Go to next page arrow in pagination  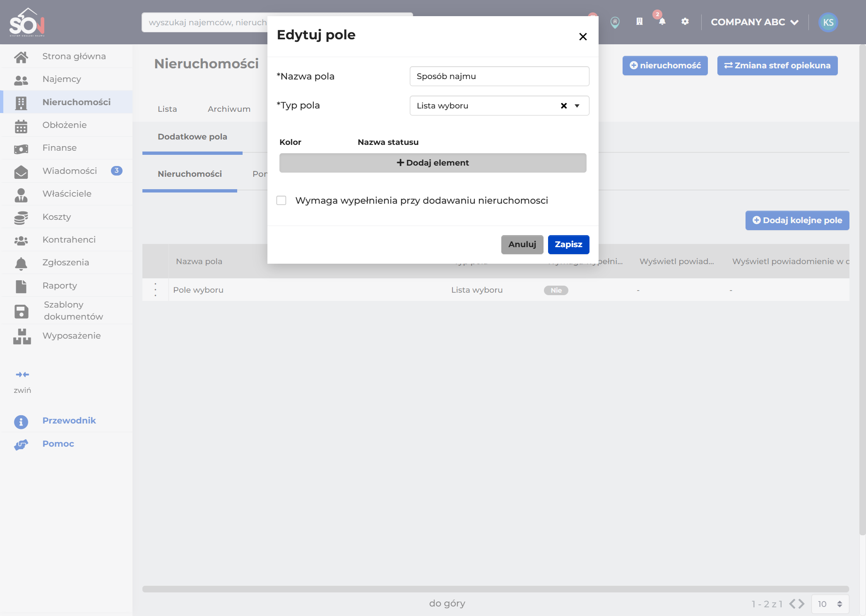pyautogui.click(x=802, y=604)
